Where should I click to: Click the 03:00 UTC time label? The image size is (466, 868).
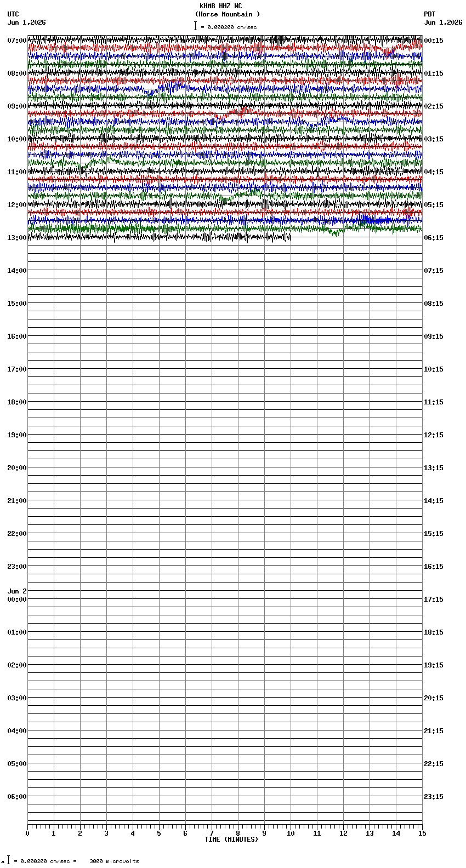point(17,698)
